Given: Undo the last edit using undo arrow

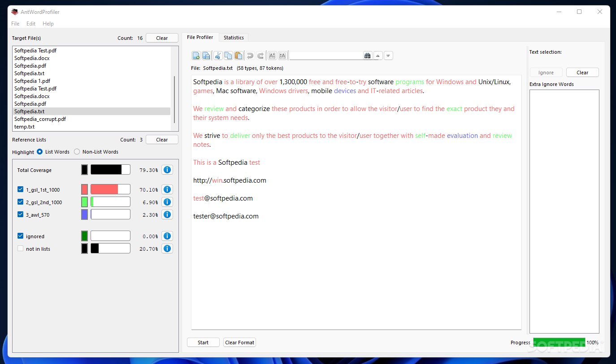Looking at the screenshot, I should [x=250, y=56].
